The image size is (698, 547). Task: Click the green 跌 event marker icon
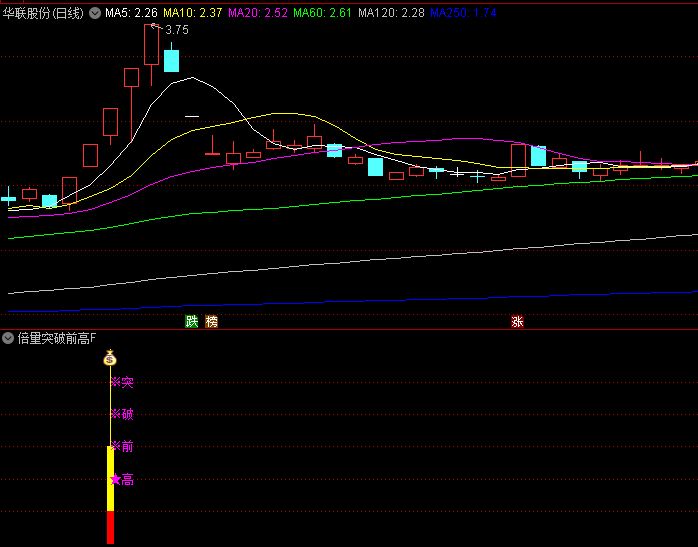click(191, 321)
